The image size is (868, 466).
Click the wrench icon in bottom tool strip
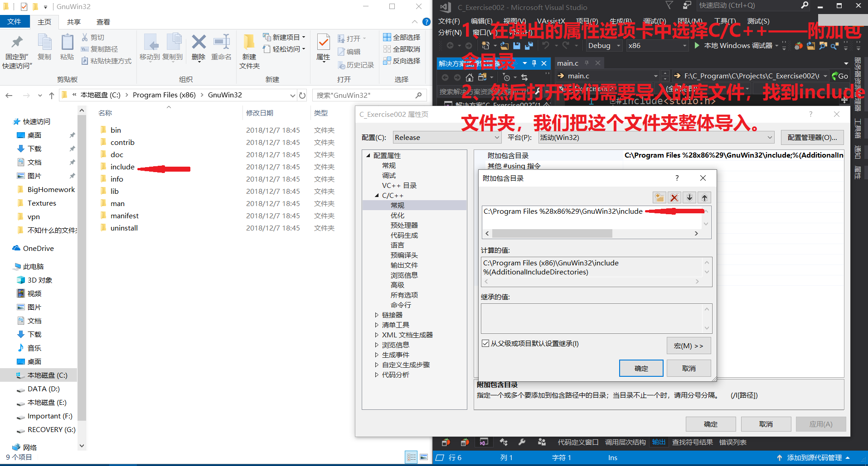pos(522,442)
